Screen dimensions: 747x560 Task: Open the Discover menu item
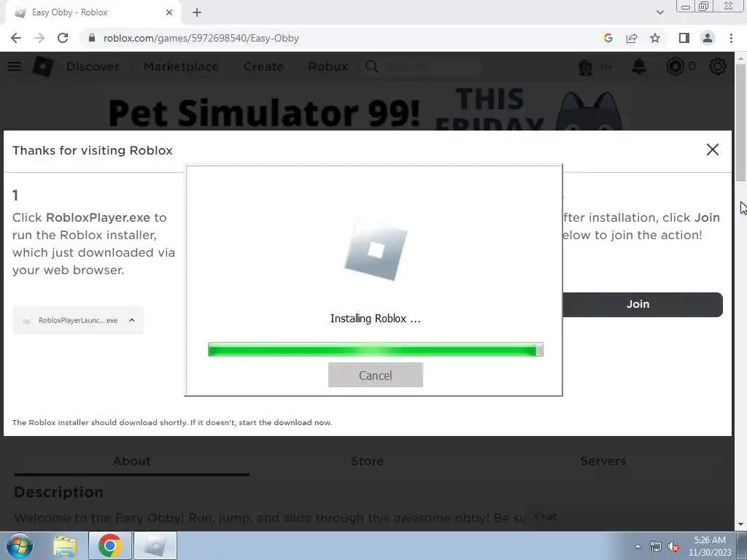[x=93, y=66]
